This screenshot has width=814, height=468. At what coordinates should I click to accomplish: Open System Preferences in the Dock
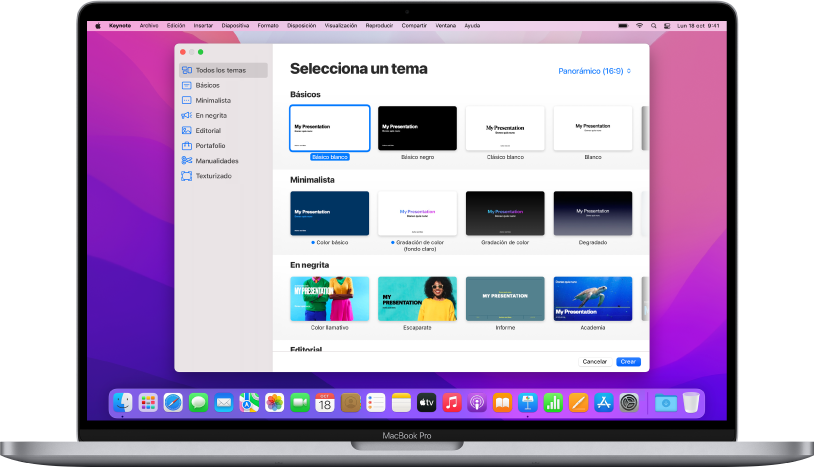click(x=629, y=402)
